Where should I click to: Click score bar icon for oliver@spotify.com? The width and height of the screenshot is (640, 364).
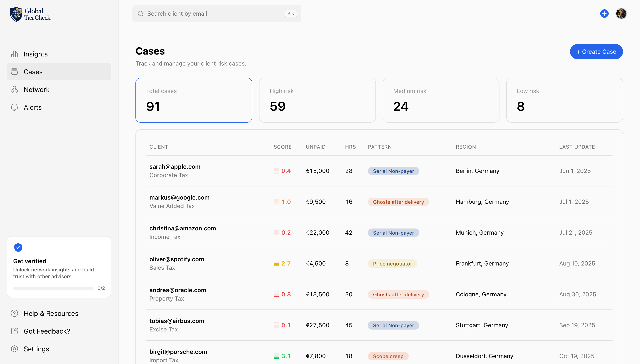(276, 264)
